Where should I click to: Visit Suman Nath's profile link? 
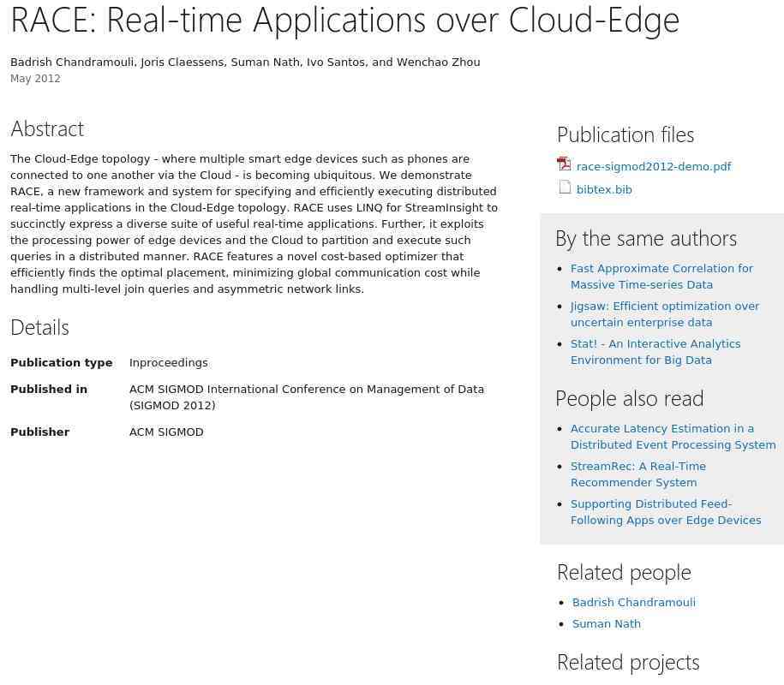606,623
